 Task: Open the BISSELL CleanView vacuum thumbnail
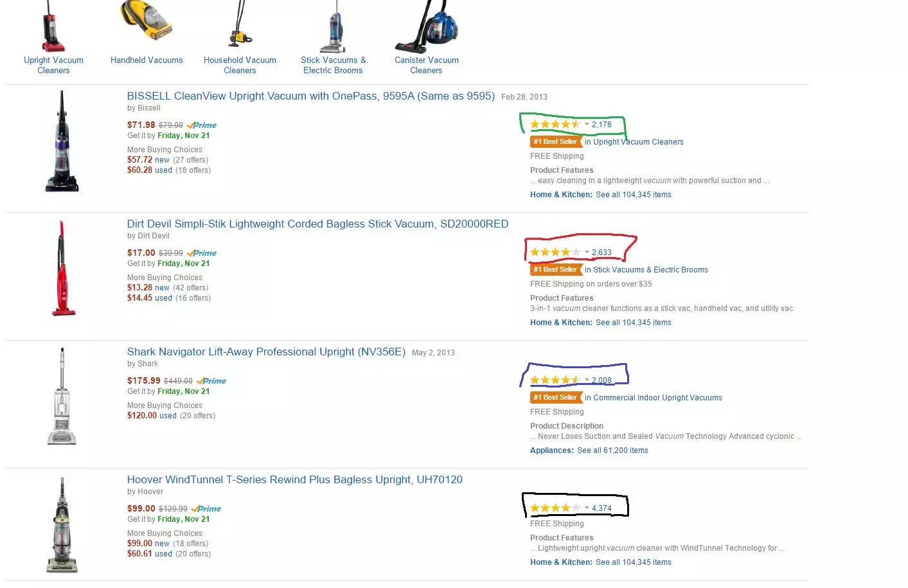point(62,141)
